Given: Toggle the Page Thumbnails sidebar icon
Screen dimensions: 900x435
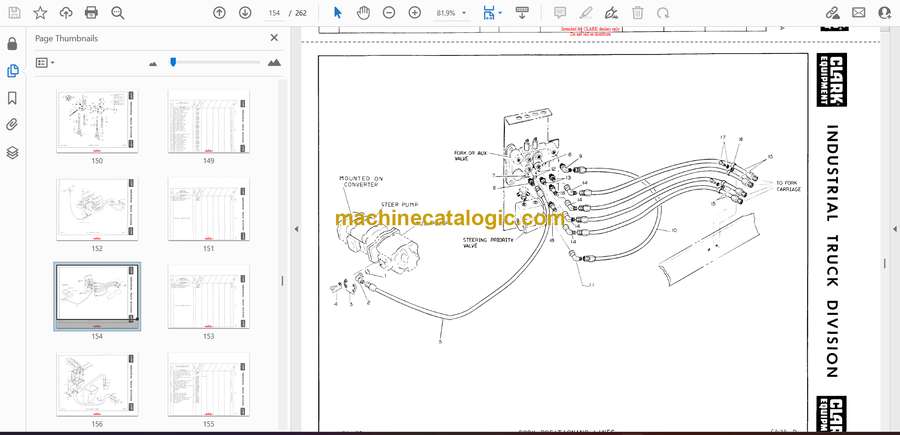Looking at the screenshot, I should point(13,71).
